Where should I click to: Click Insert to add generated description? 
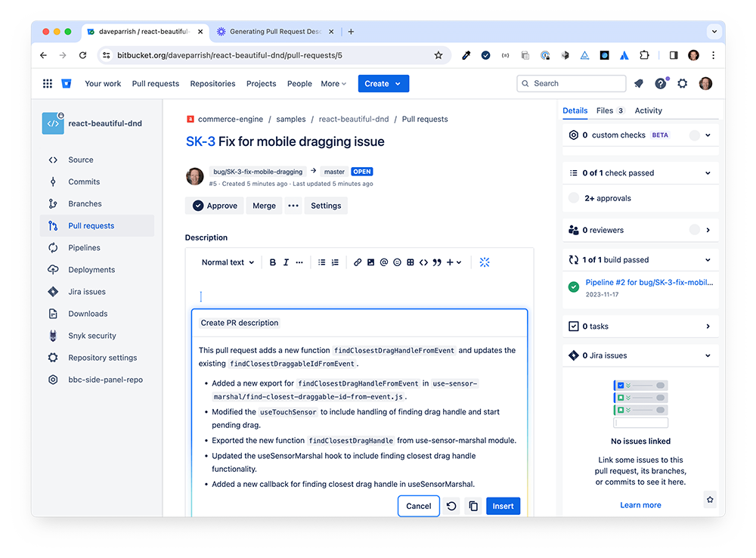click(503, 507)
